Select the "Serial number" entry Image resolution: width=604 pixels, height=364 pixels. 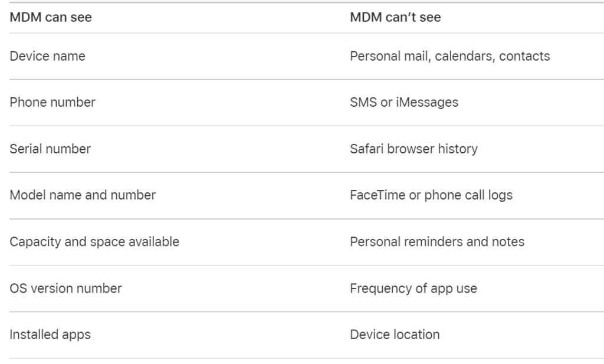coord(50,149)
